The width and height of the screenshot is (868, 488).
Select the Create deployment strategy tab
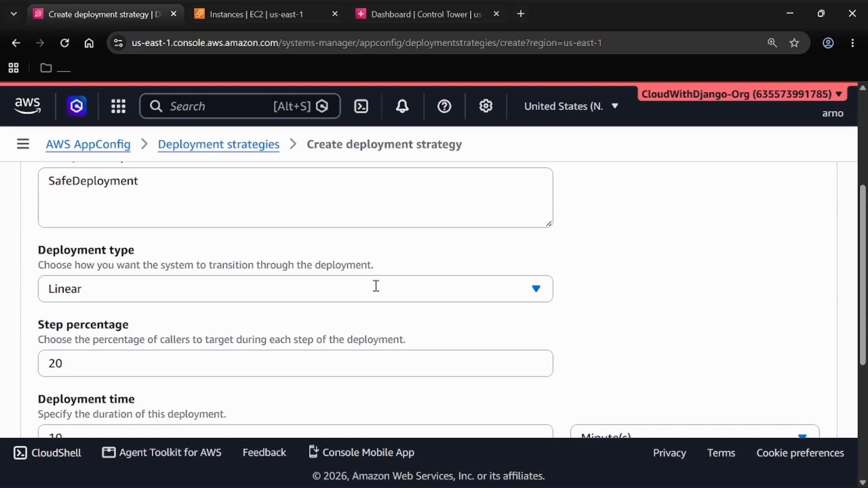point(105,14)
